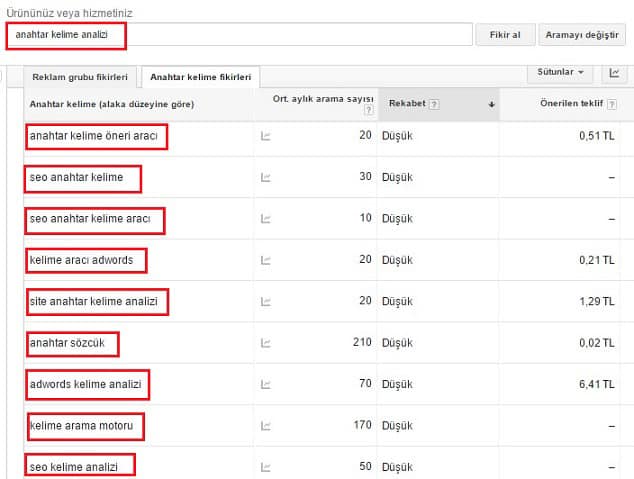The width and height of the screenshot is (634, 479).
Task: Open help icon next to Rekabet header
Action: pos(434,104)
